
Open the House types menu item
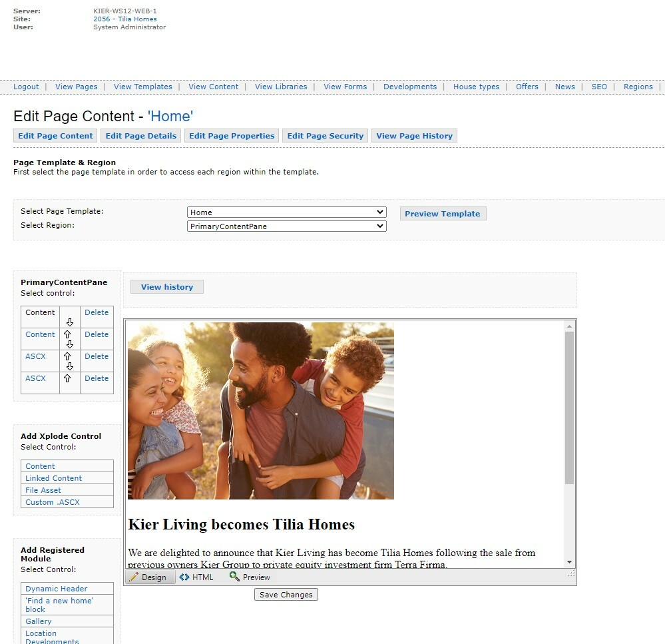point(476,87)
